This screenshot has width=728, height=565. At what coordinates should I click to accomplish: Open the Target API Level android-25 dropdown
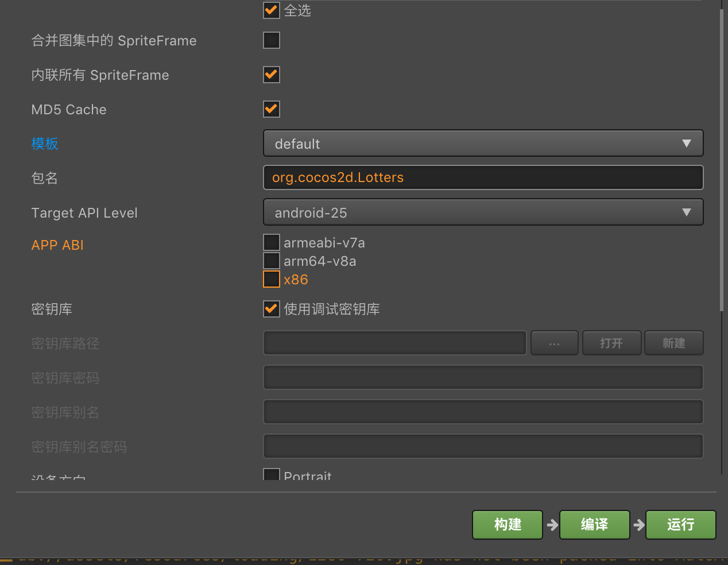(x=483, y=212)
